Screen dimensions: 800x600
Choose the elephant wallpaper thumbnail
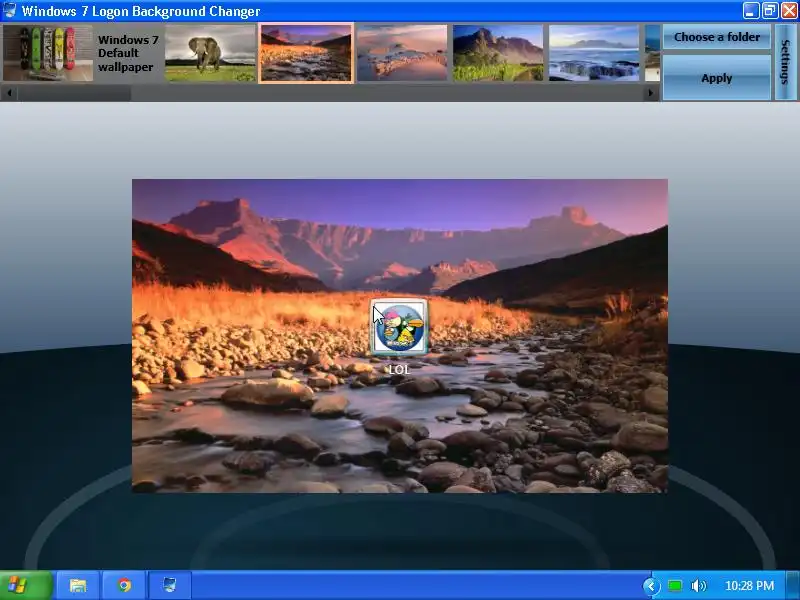click(210, 53)
